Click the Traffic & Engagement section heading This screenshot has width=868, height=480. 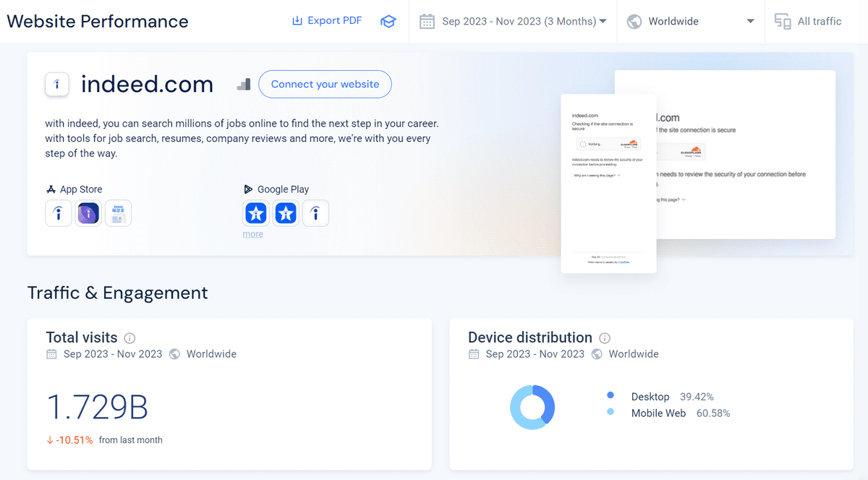coord(117,292)
